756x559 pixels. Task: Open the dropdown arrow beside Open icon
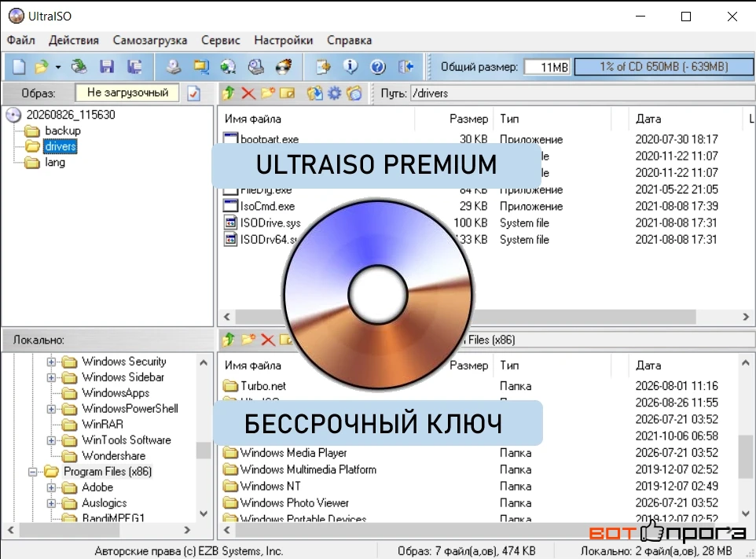tap(58, 67)
